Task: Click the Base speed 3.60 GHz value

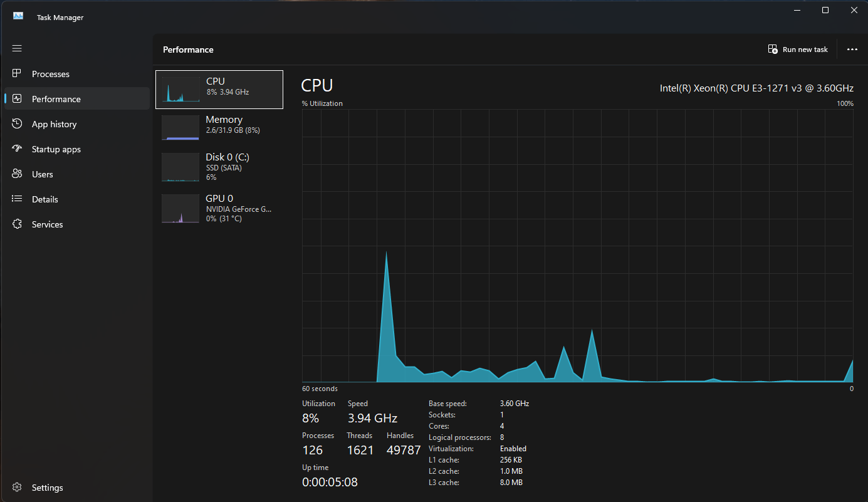Action: tap(515, 404)
